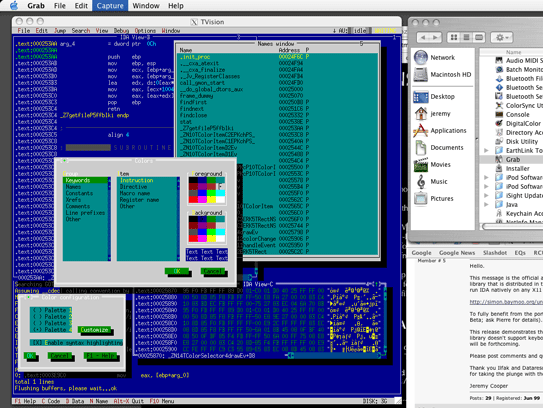Switch Finder to list view

(x=466, y=37)
